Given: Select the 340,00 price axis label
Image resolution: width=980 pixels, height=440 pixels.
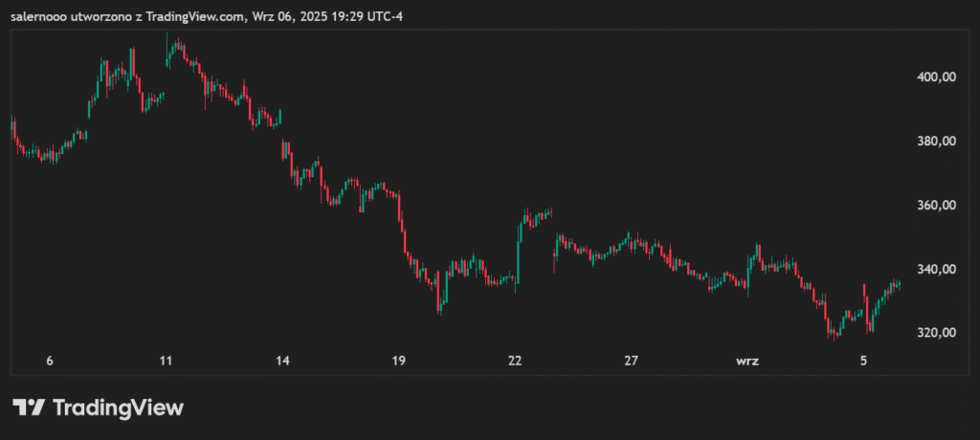Looking at the screenshot, I should tap(937, 269).
